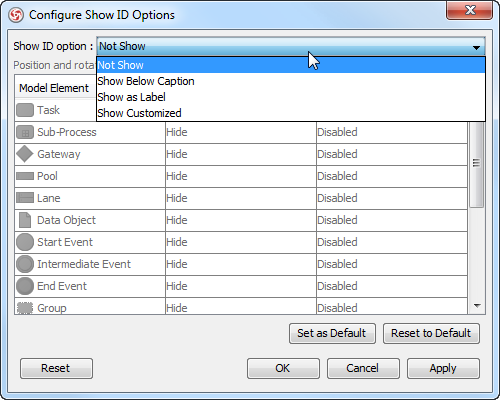Viewport: 500px width, 400px height.
Task: Click the Hide cell in Pool row
Action: click(241, 176)
